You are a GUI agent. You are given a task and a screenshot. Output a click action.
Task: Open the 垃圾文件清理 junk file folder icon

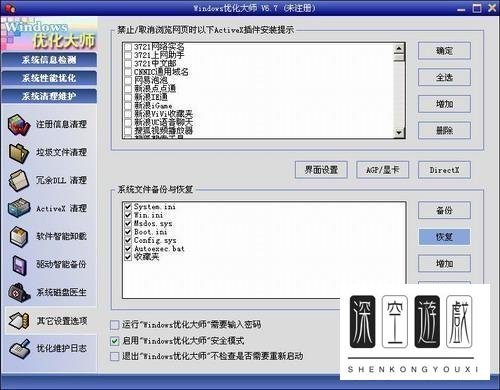[19, 153]
